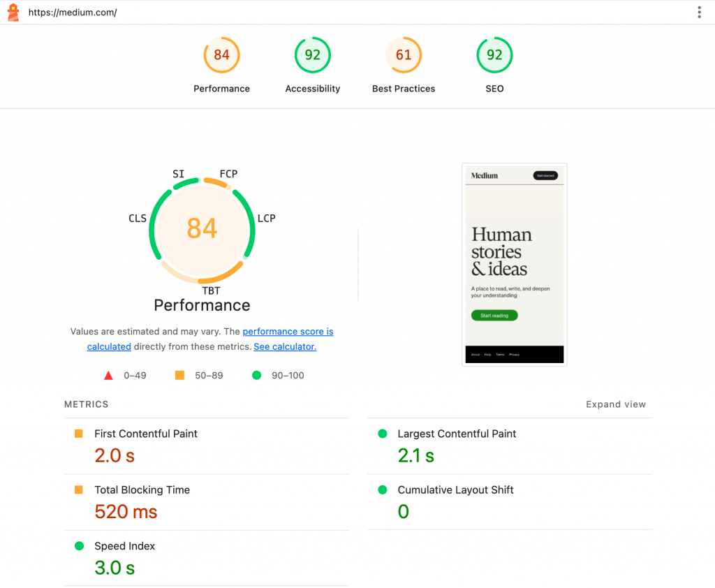
Task: Jump to Performance category label
Action: coord(221,89)
